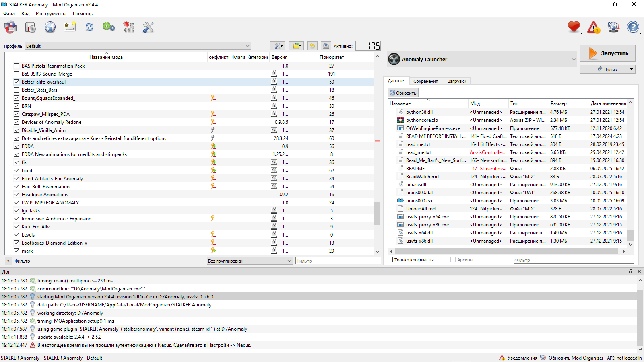Enable the BaS_JSRS_Sound_Merge_ mod checkbox

[17, 74]
